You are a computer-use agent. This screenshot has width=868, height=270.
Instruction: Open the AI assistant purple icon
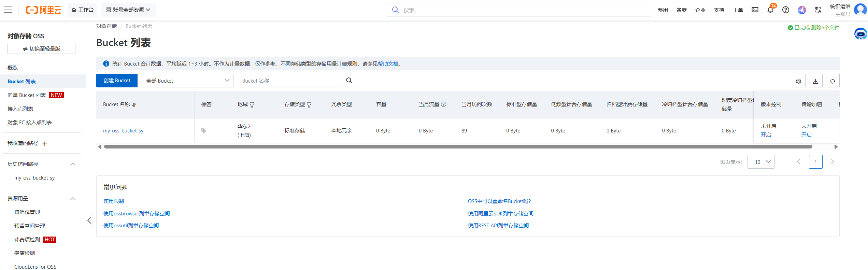coord(802,10)
